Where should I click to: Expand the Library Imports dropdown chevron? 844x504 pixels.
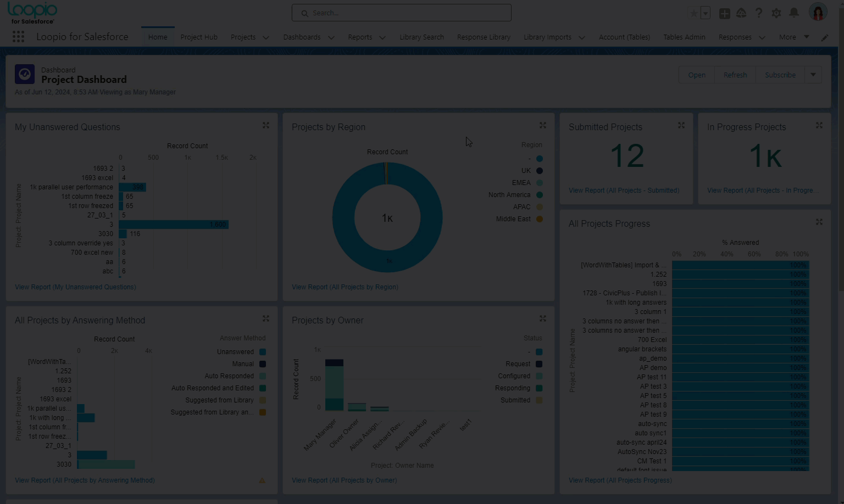coord(582,38)
